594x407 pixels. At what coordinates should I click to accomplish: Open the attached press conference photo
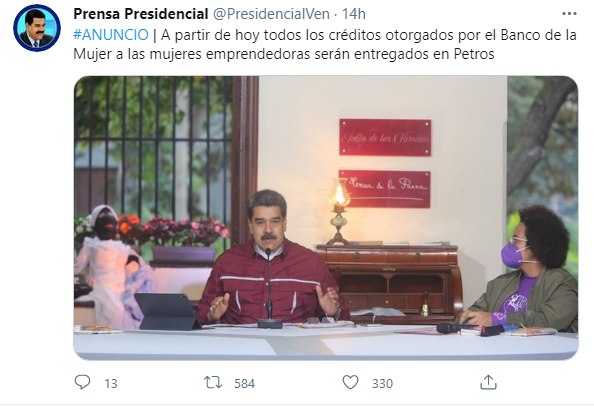click(x=326, y=218)
